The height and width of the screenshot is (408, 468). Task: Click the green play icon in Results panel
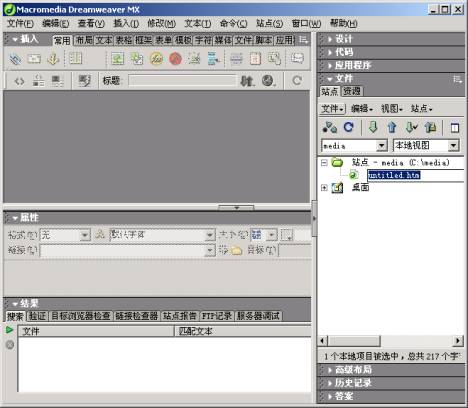9,330
